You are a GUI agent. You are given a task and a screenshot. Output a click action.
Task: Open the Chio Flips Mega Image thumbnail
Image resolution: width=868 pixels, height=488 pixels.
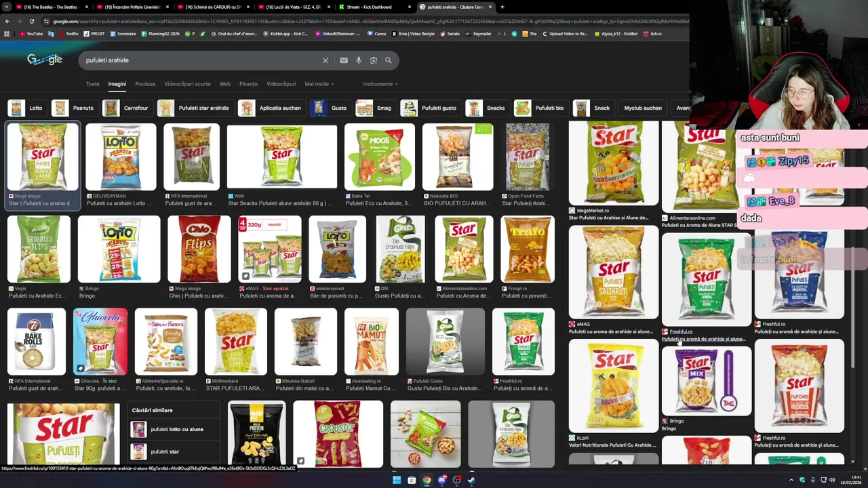pyautogui.click(x=199, y=249)
